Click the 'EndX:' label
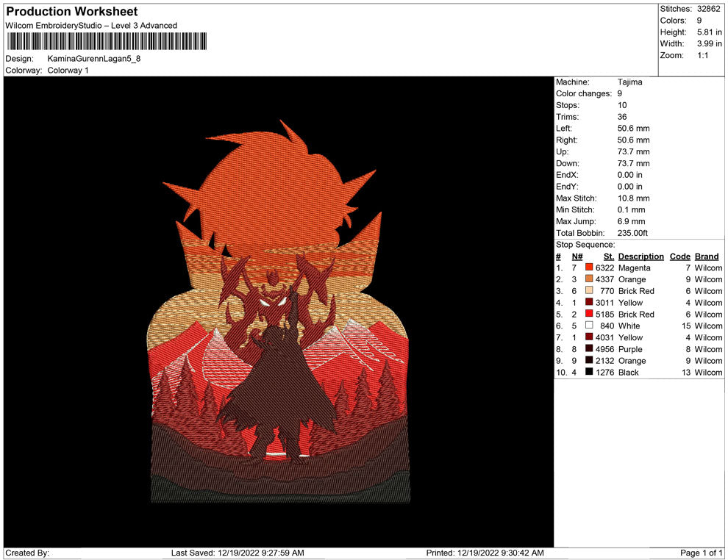Viewport: 728px width, 560px height. click(567, 174)
